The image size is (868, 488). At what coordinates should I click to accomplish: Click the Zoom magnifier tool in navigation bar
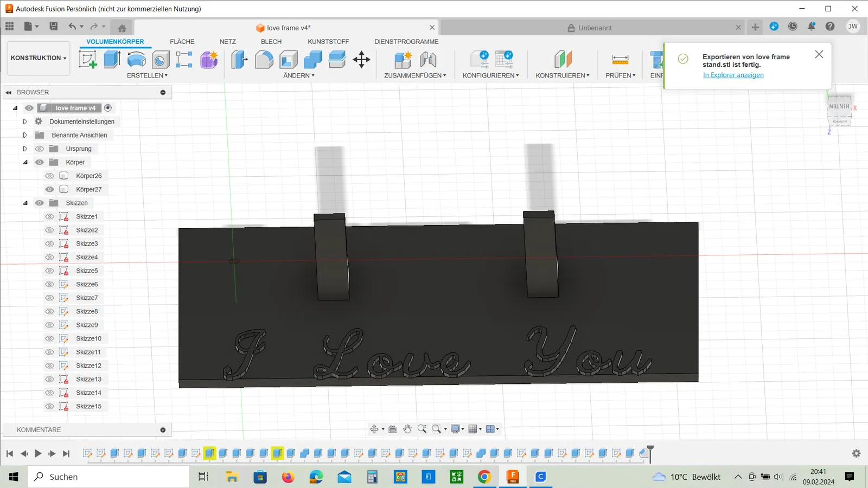coord(422,429)
